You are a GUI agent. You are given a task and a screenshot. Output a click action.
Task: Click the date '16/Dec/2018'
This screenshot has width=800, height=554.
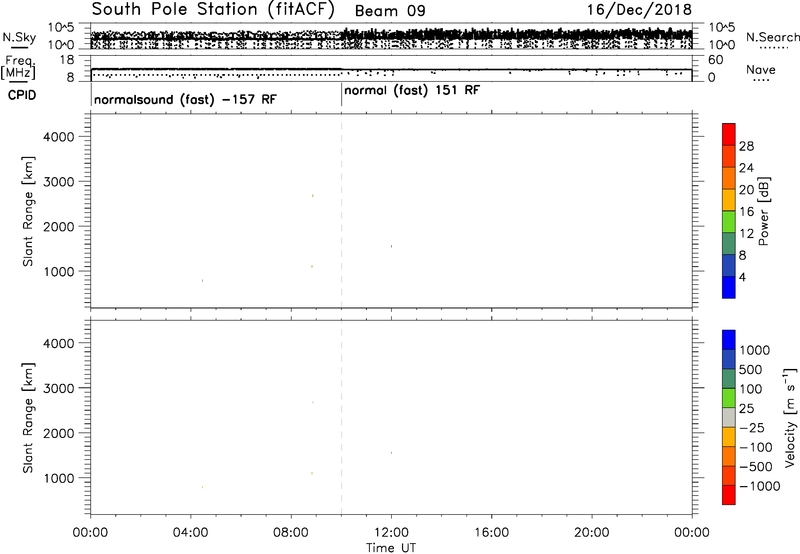click(x=639, y=10)
